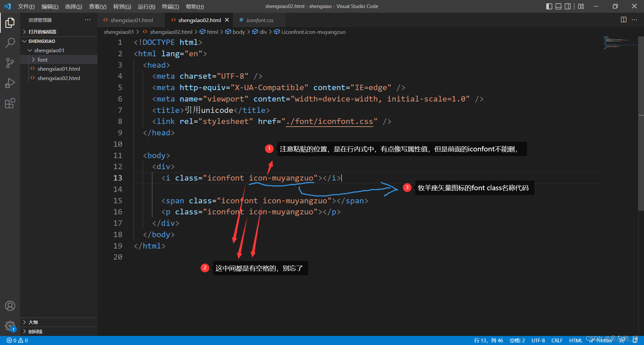Split the editor to the right
644x345 pixels.
(x=624, y=20)
